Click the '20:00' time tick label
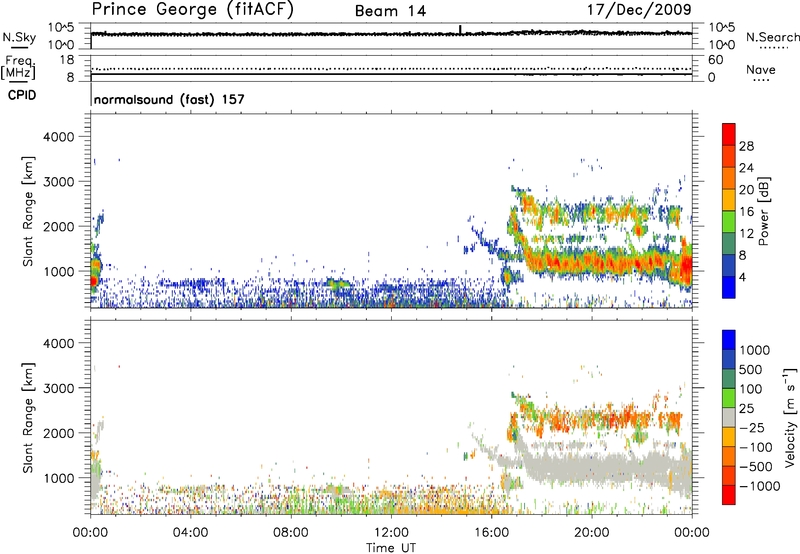Image resolution: width=800 pixels, height=554 pixels. 591,533
